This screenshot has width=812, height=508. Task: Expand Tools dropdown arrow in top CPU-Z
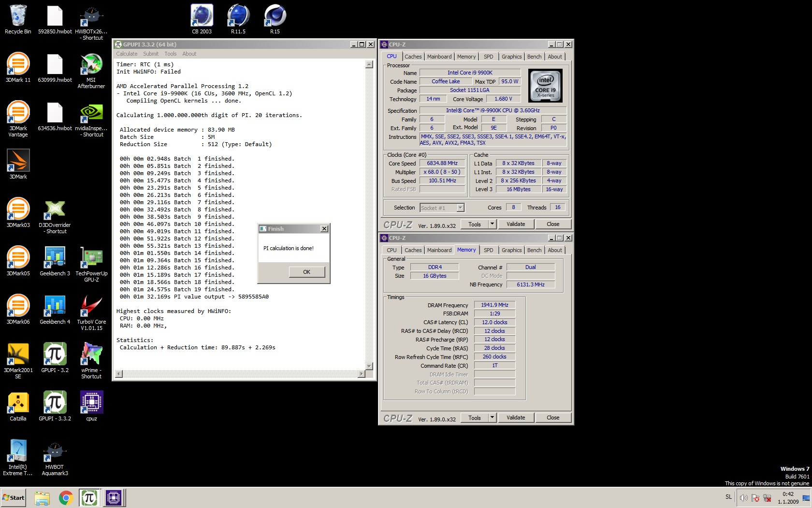click(x=492, y=224)
